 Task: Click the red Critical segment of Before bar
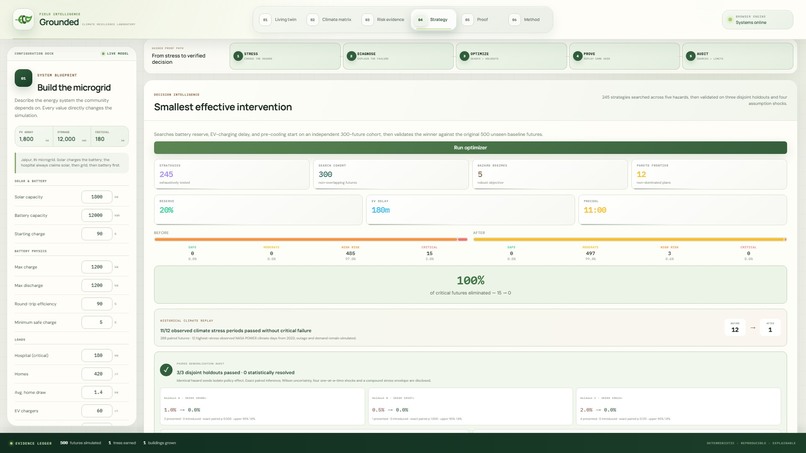click(463, 239)
